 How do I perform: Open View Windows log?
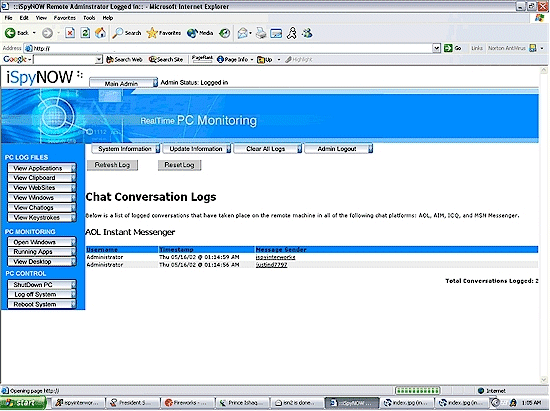tap(41, 198)
